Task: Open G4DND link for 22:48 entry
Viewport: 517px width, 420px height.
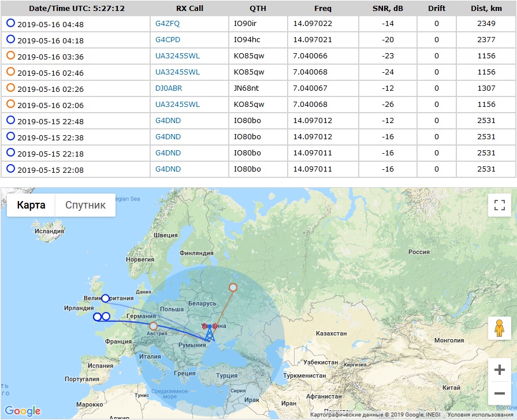Action: point(168,120)
